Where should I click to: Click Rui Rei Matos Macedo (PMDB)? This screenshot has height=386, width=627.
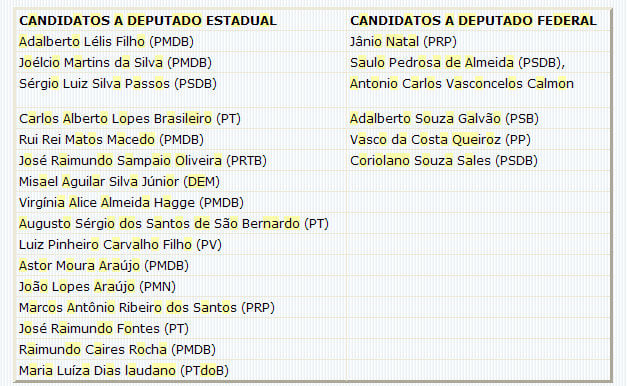tap(112, 140)
